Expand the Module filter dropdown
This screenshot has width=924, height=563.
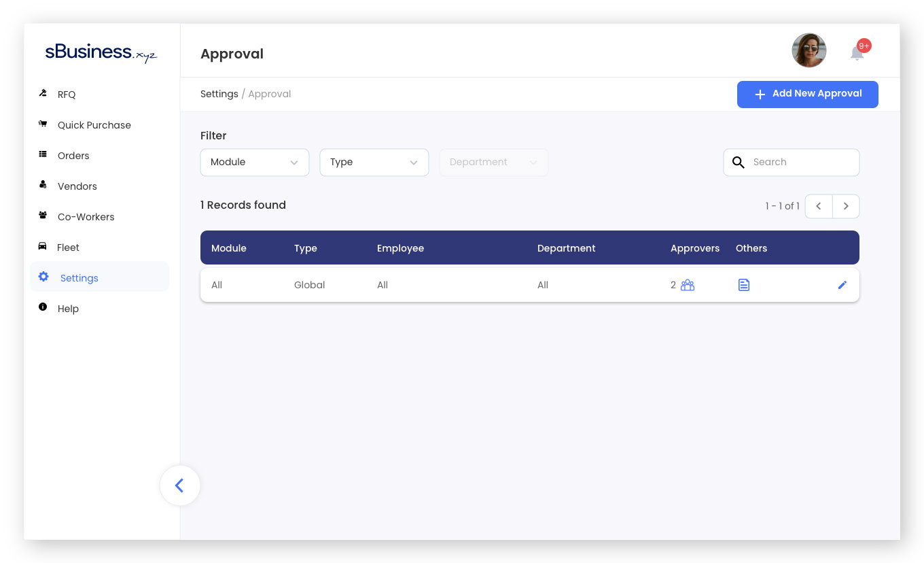pos(254,163)
